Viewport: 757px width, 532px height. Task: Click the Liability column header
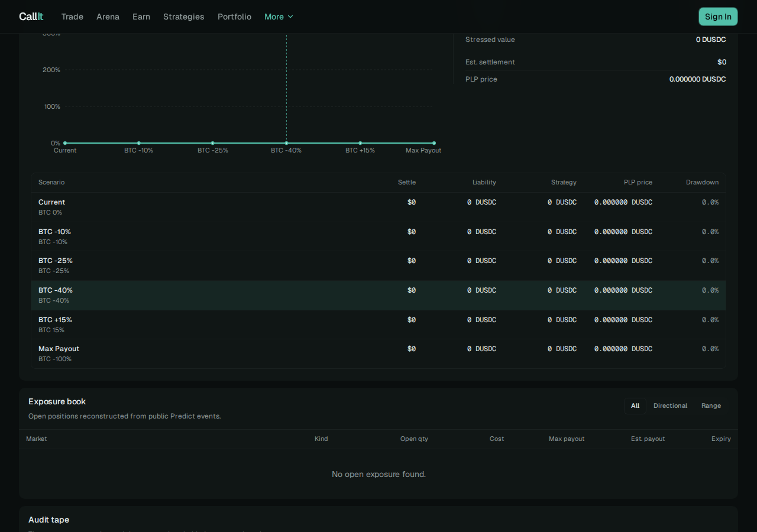tap(484, 182)
